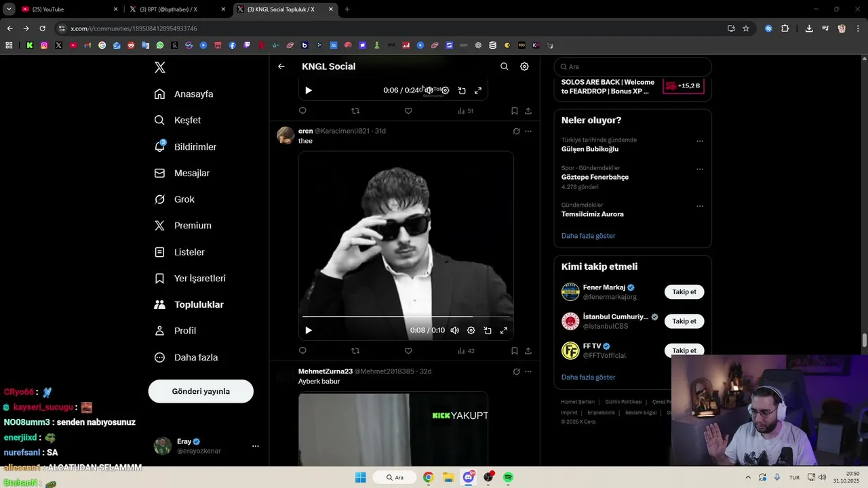The height and width of the screenshot is (488, 868).
Task: Follow Fener Markaj with Takip et
Action: (684, 292)
